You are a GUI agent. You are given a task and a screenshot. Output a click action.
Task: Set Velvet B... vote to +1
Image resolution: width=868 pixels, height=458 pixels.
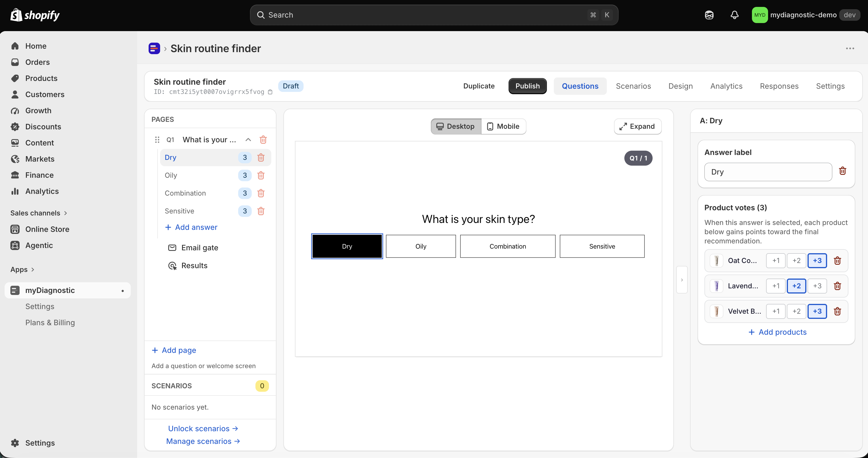776,311
